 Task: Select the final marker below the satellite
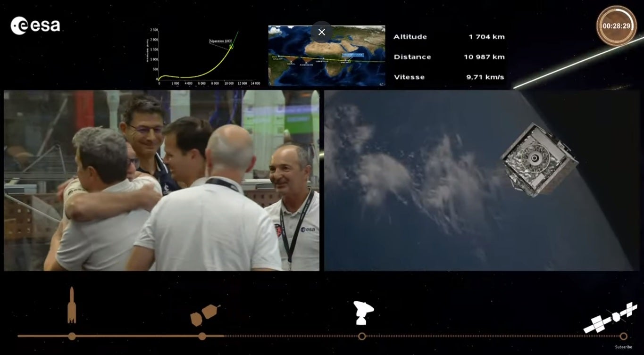coord(623,336)
